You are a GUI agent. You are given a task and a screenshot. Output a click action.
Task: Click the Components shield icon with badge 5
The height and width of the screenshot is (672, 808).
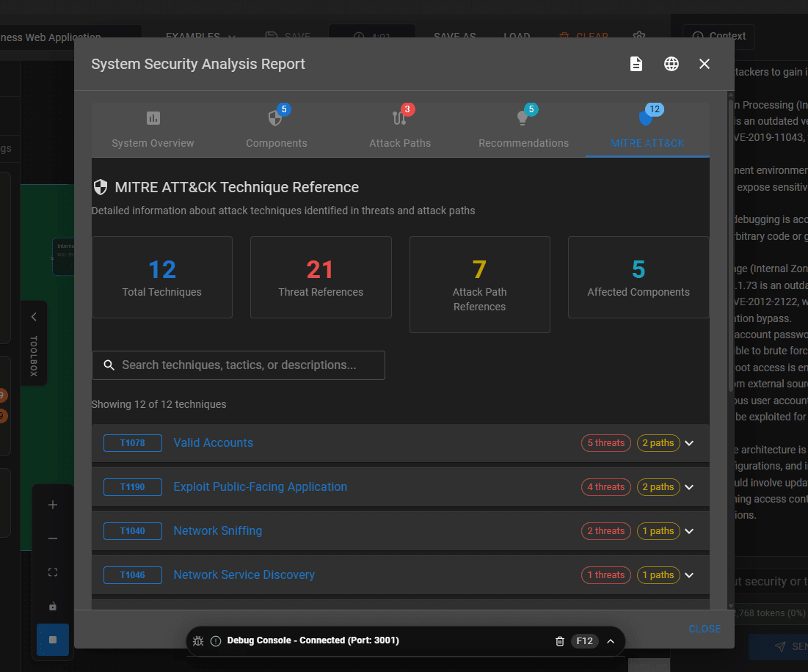point(276,118)
